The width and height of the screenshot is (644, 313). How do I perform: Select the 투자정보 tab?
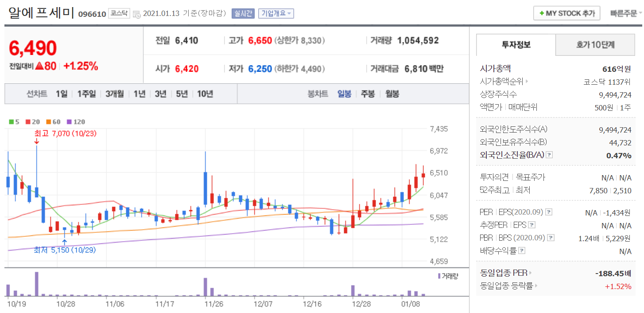[516, 44]
